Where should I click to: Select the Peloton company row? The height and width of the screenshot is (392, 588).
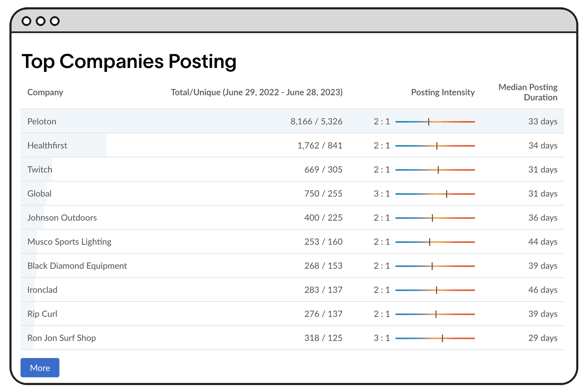tap(292, 121)
